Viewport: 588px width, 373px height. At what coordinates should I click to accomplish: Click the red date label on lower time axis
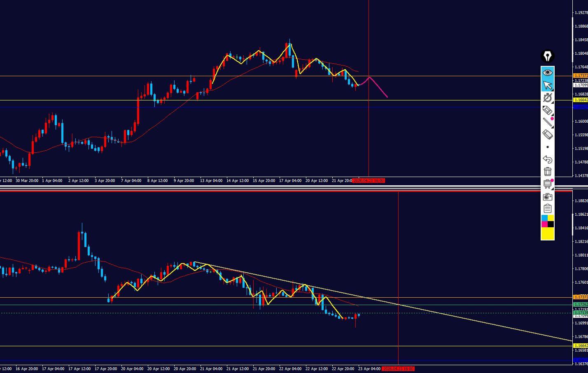pos(398,369)
